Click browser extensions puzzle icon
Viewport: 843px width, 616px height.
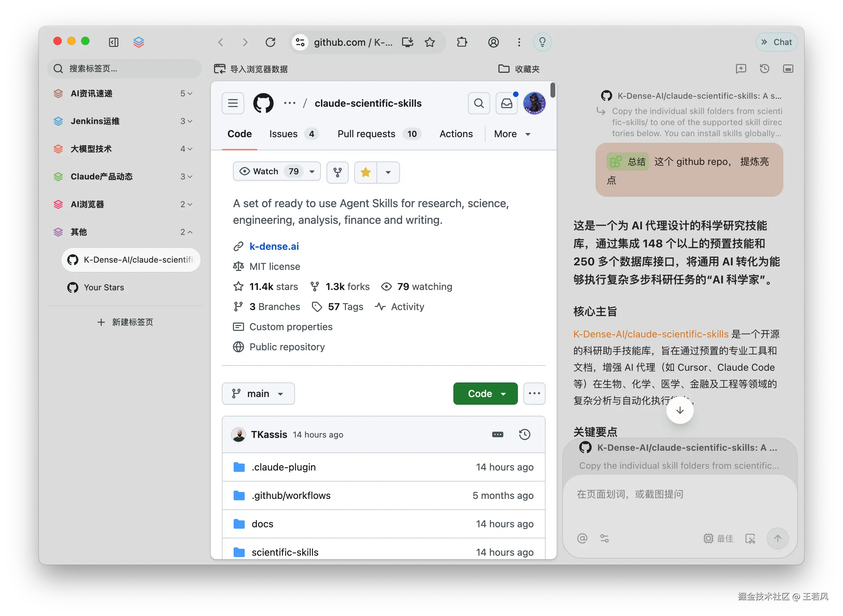pos(462,42)
